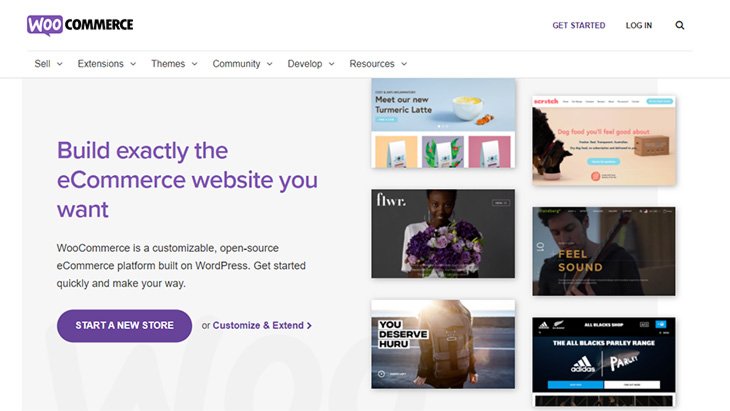
Task: Click the START A NEW STORE button
Action: pyautogui.click(x=124, y=325)
